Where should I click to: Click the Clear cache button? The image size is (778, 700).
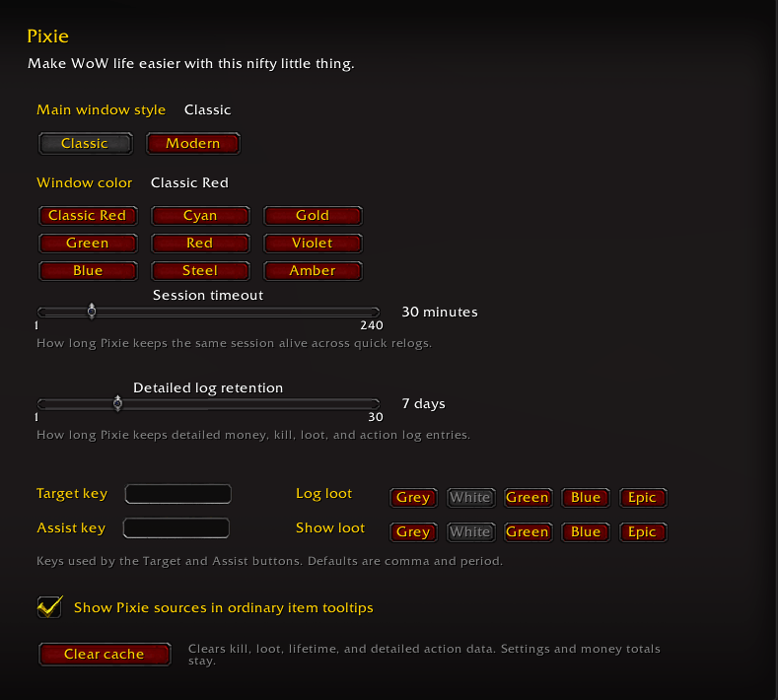point(105,655)
